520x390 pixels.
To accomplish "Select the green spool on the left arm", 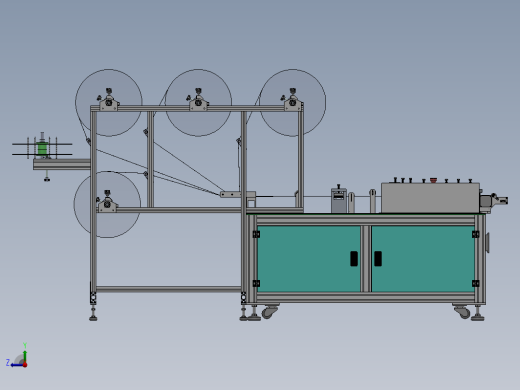I will [x=42, y=149].
